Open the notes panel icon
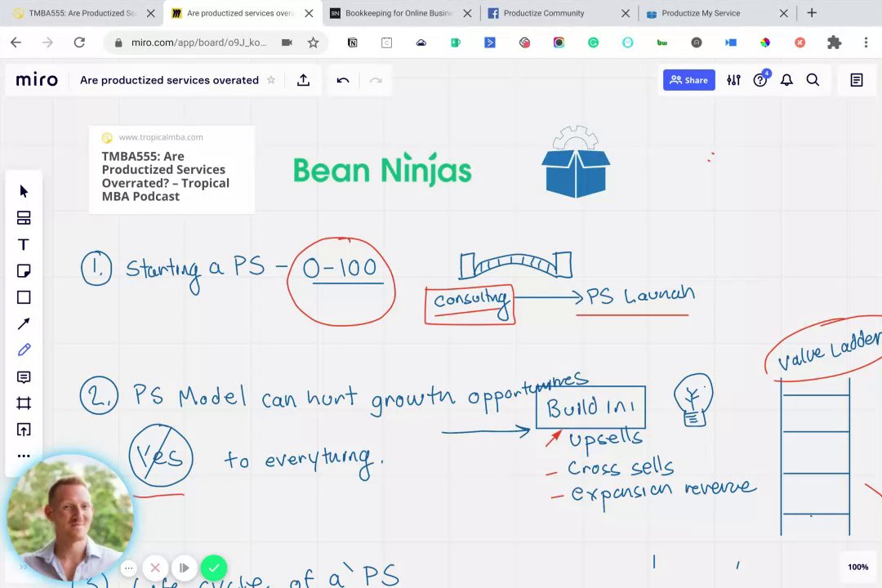882x588 pixels. 857,80
